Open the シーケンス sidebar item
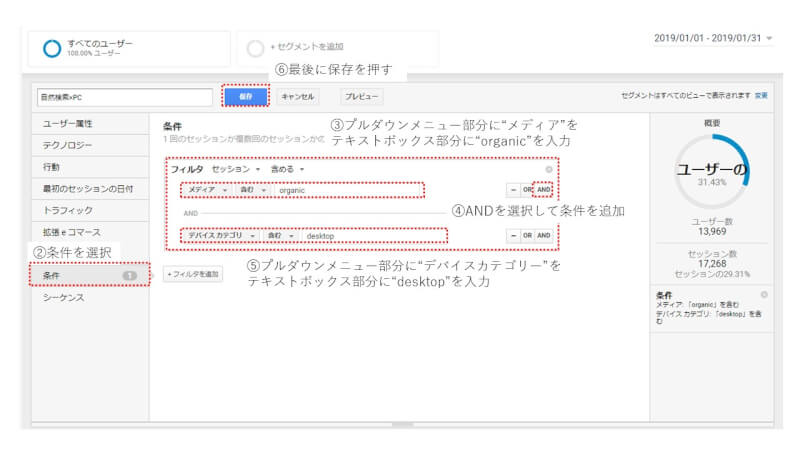This screenshot has height=450, width=800. pos(90,297)
